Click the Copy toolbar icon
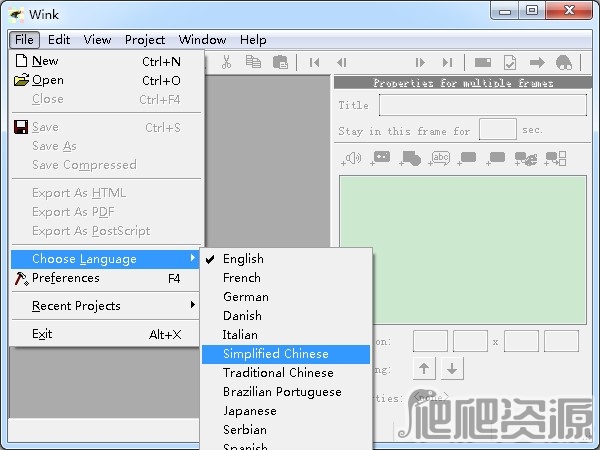This screenshot has width=600, height=450. point(253,62)
